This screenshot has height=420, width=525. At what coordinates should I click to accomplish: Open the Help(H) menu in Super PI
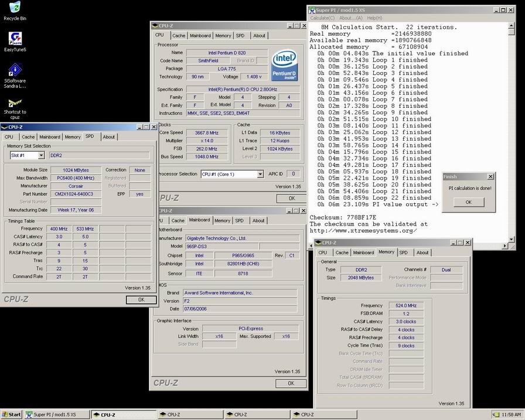pyautogui.click(x=374, y=18)
